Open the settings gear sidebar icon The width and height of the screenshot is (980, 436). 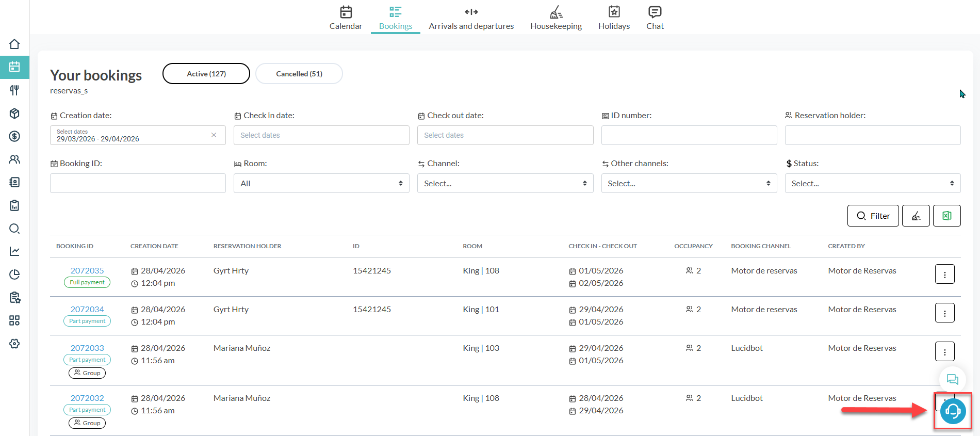click(14, 344)
